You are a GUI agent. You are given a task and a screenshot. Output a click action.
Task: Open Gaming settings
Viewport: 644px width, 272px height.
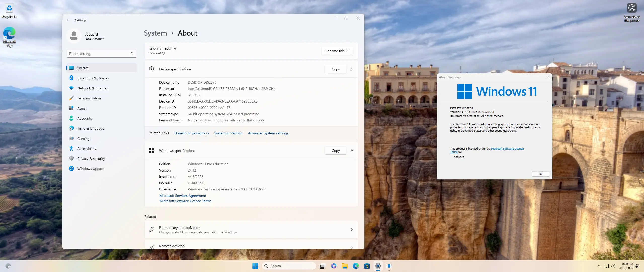pyautogui.click(x=83, y=139)
